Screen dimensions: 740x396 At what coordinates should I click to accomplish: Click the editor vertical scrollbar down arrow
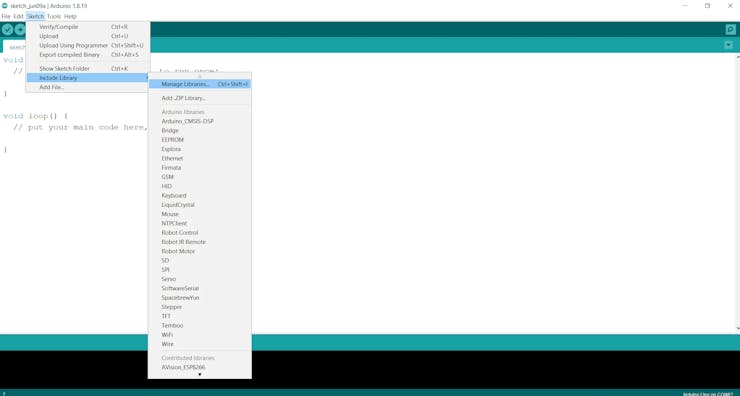point(738,328)
